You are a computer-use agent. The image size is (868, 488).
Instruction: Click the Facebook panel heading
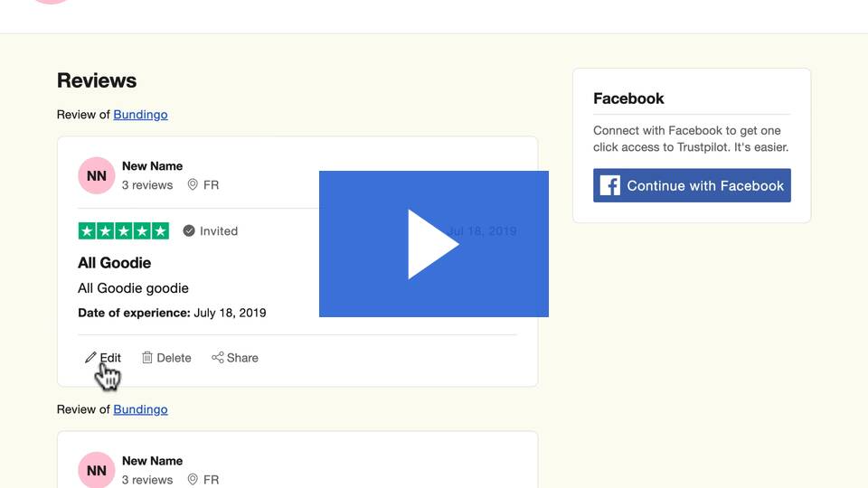pos(628,99)
